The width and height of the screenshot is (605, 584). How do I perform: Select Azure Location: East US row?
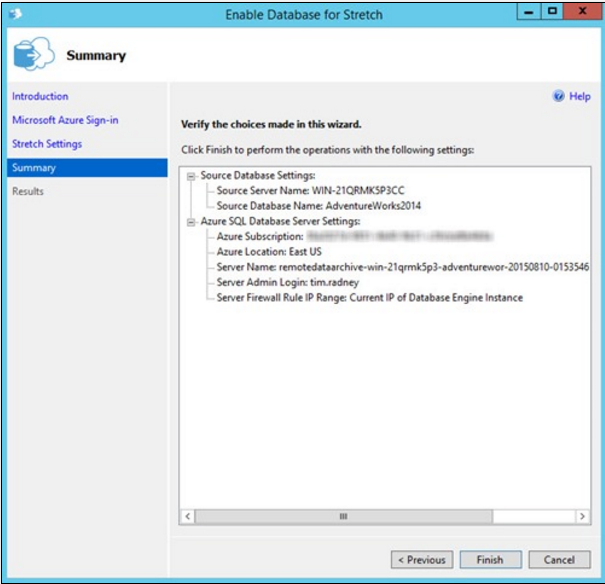(269, 251)
